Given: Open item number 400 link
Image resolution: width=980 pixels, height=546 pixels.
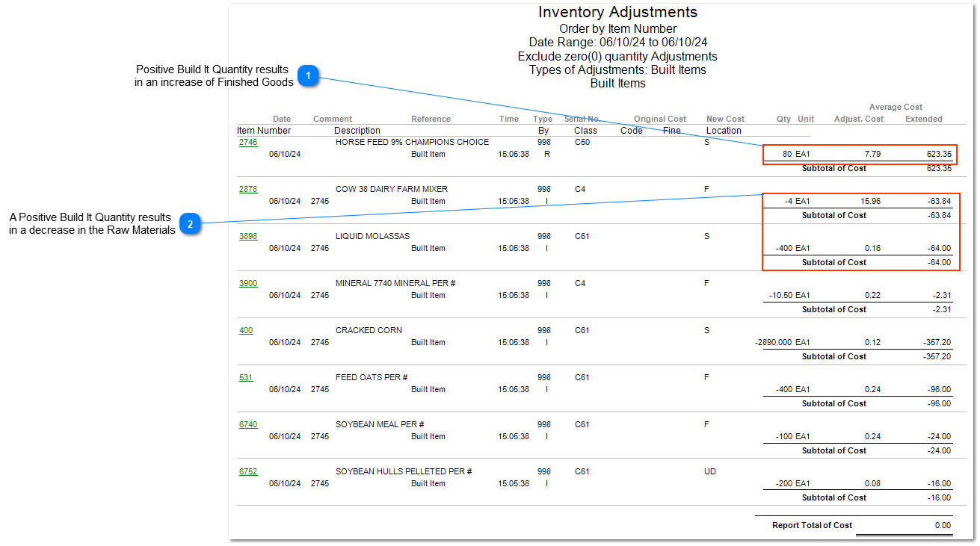Looking at the screenshot, I should [x=246, y=330].
